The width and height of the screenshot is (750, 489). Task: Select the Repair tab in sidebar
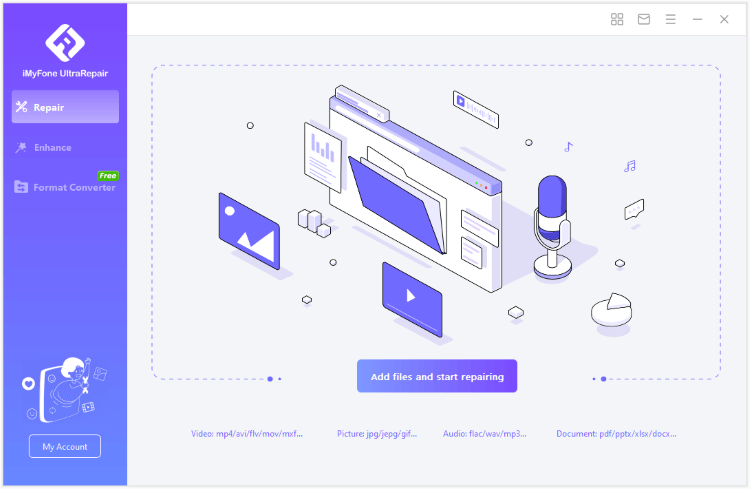pyautogui.click(x=65, y=107)
